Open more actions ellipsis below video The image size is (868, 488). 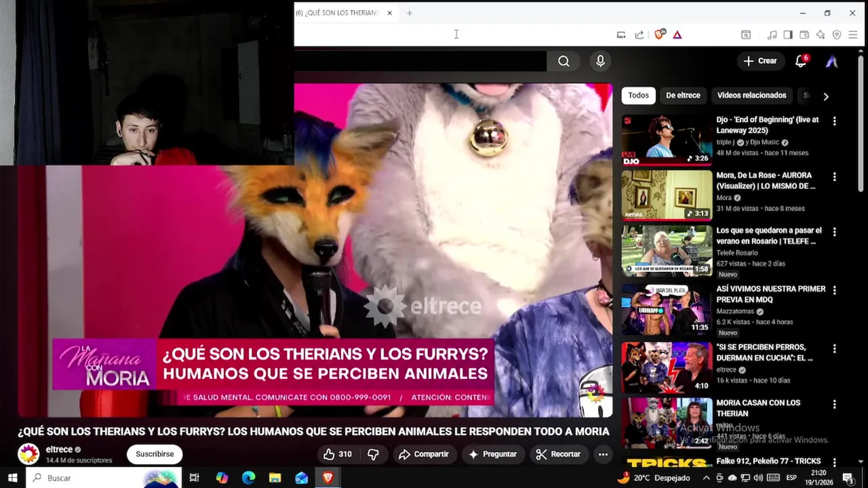(x=603, y=454)
